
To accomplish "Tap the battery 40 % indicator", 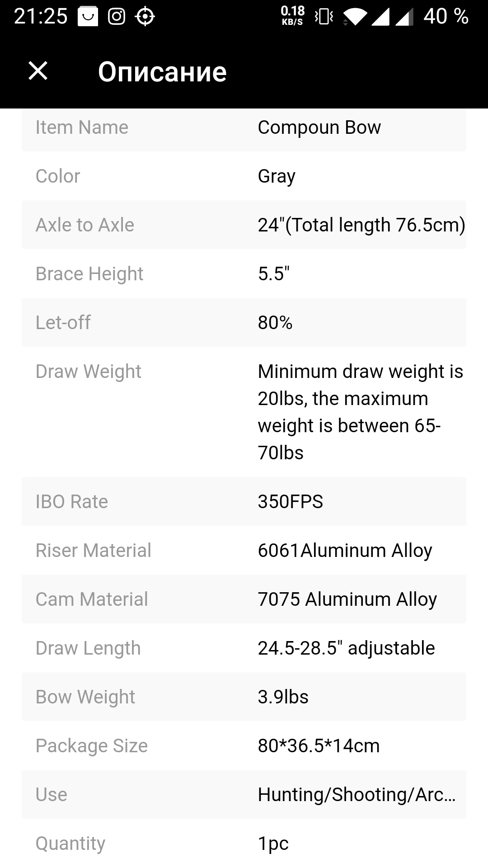I will (446, 16).
